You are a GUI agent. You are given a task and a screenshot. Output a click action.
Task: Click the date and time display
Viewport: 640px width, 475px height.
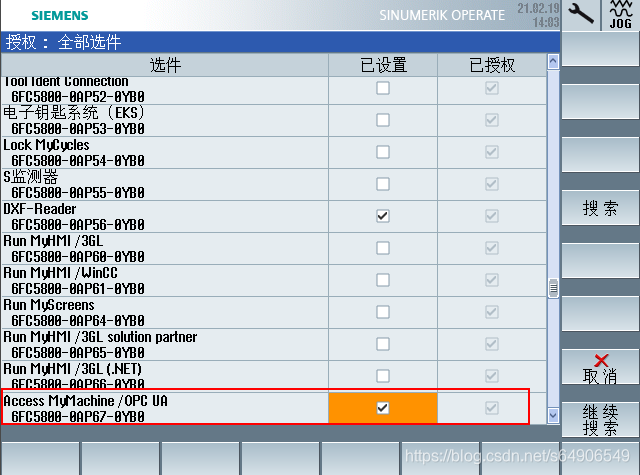[538, 15]
